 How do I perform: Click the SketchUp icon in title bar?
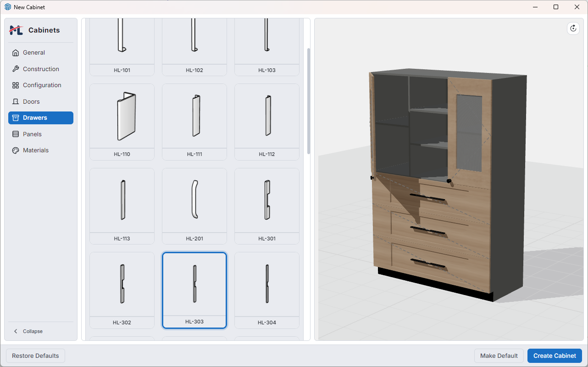click(x=7, y=7)
